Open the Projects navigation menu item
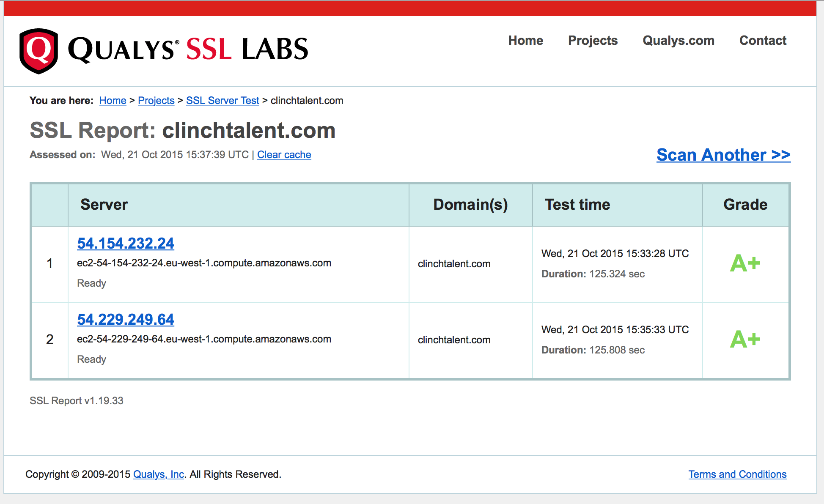Viewport: 824px width, 504px height. [x=593, y=41]
